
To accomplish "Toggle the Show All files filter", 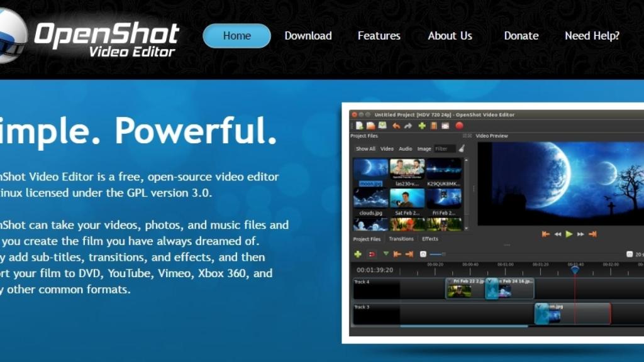I will coord(366,149).
